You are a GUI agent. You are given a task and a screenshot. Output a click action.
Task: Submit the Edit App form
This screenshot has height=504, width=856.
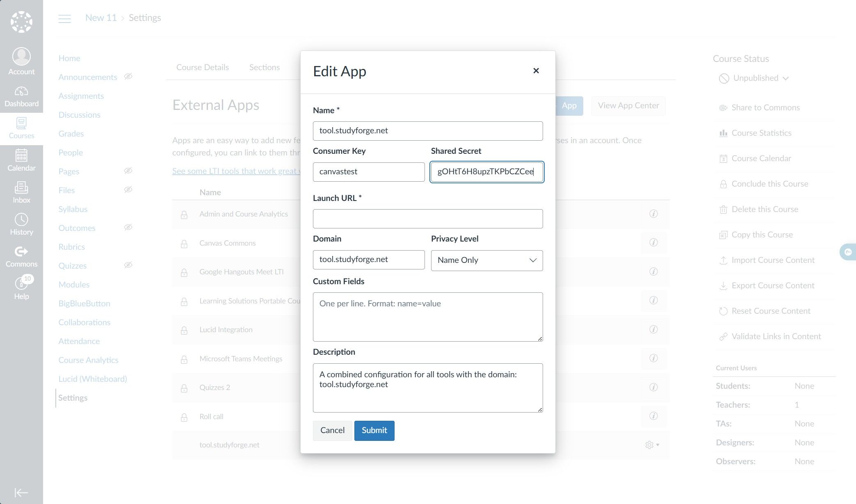(x=374, y=431)
